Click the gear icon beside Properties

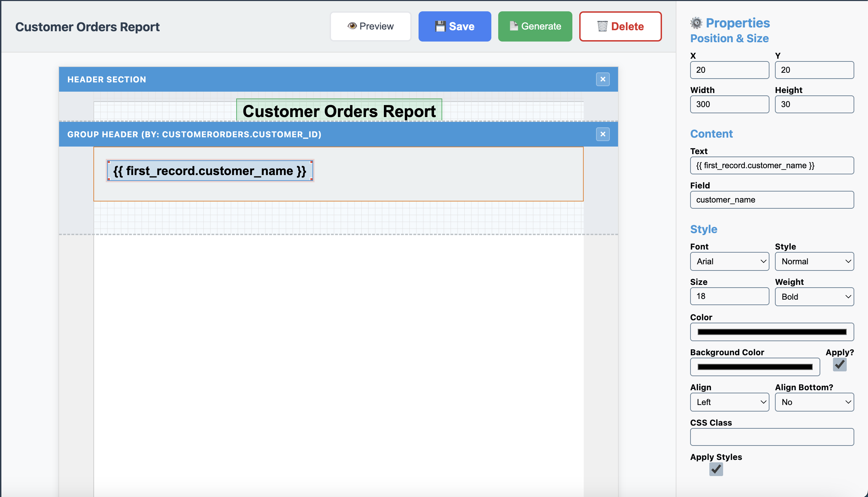coord(696,23)
